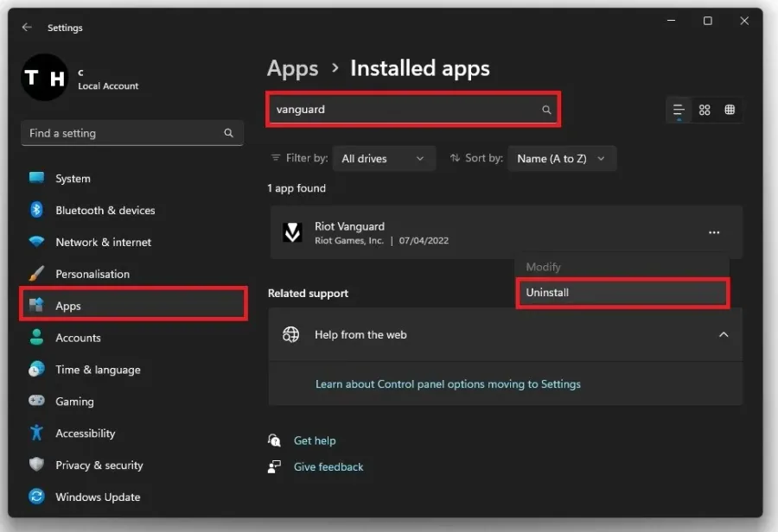
Task: Open the Name (A to Z) sort dropdown
Action: tap(562, 159)
